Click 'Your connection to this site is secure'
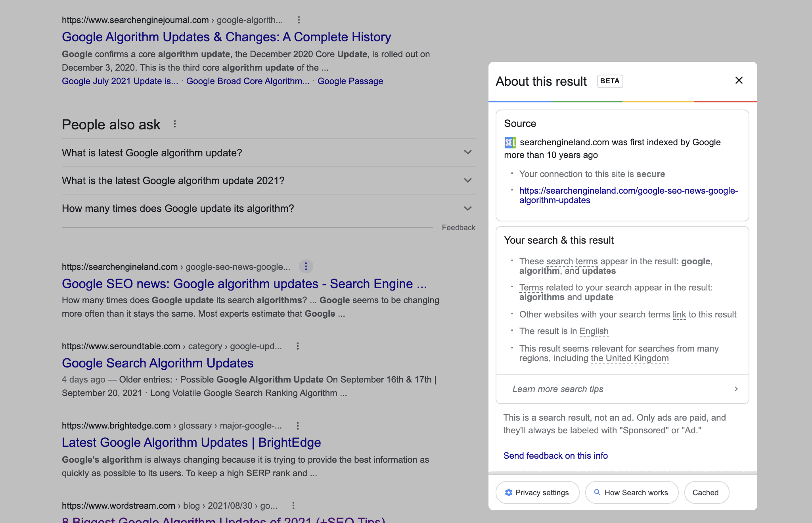Image resolution: width=812 pixels, height=523 pixels. point(592,174)
